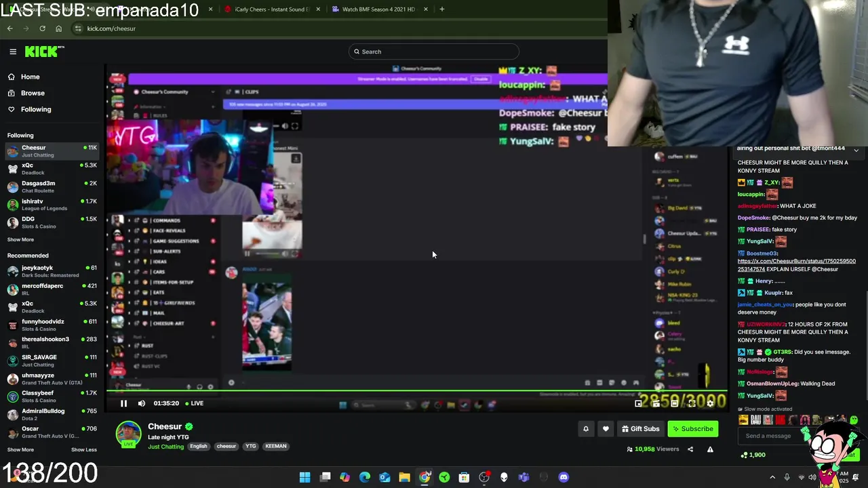The width and height of the screenshot is (868, 488).
Task: Open Windows Start menu
Action: pyautogui.click(x=305, y=477)
